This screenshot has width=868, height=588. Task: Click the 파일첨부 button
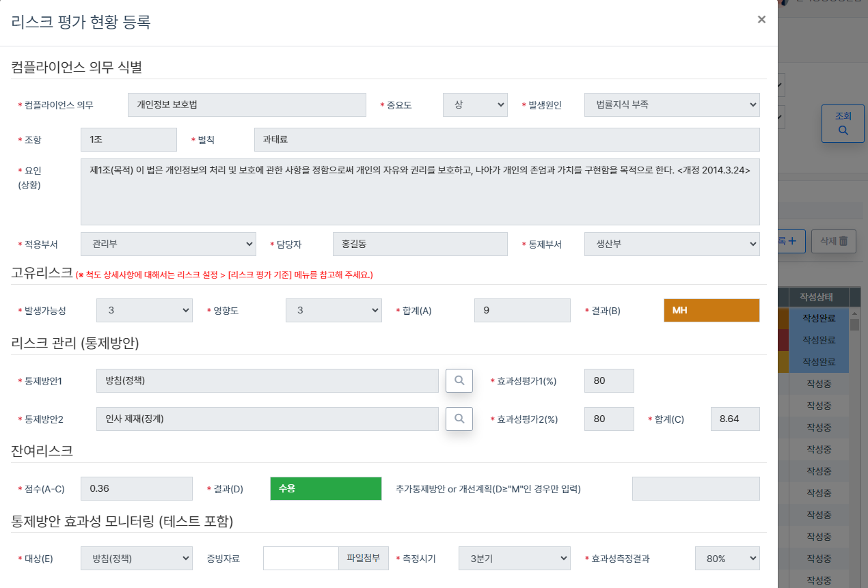[x=363, y=559]
